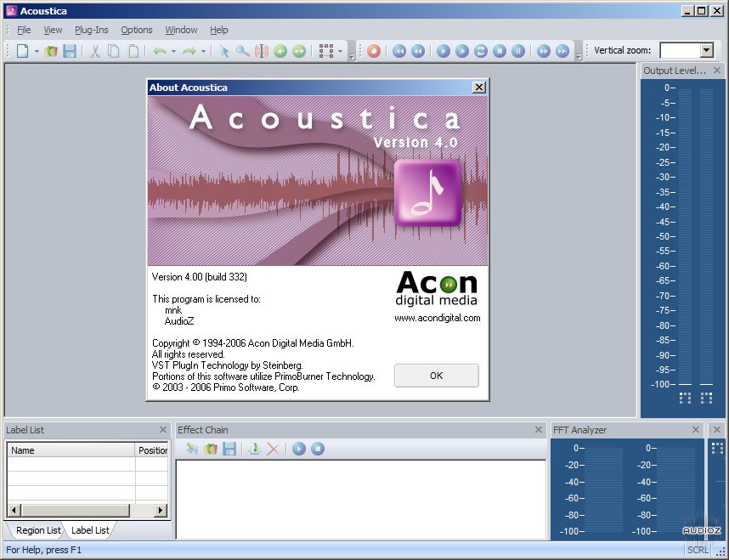Select the magnifier zoom tool
Viewport: 729px width, 560px height.
coord(242,51)
